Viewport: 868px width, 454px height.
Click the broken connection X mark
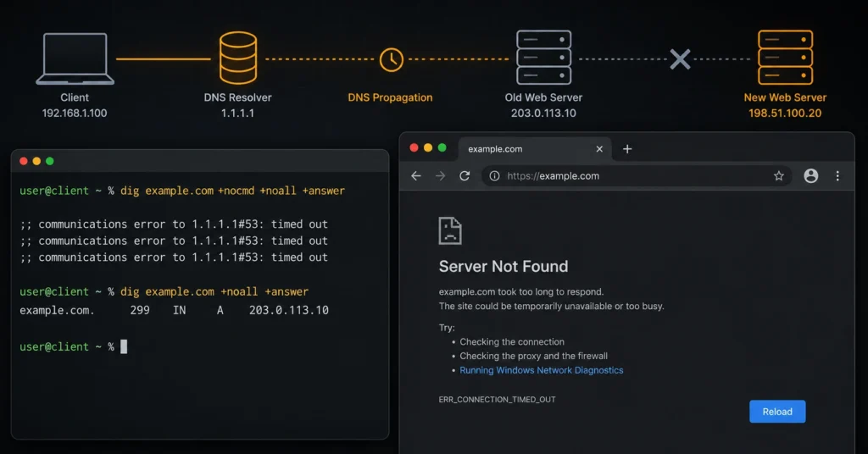point(681,59)
